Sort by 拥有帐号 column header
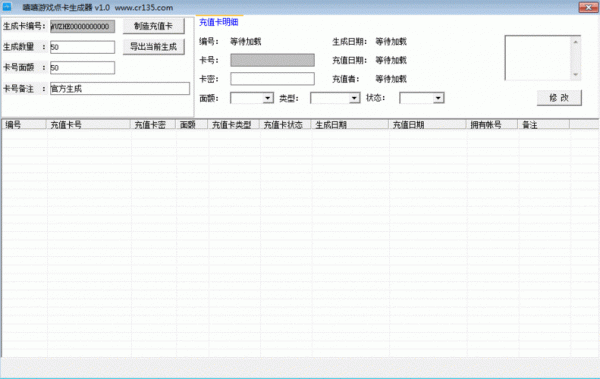The image size is (600, 379). [x=492, y=125]
